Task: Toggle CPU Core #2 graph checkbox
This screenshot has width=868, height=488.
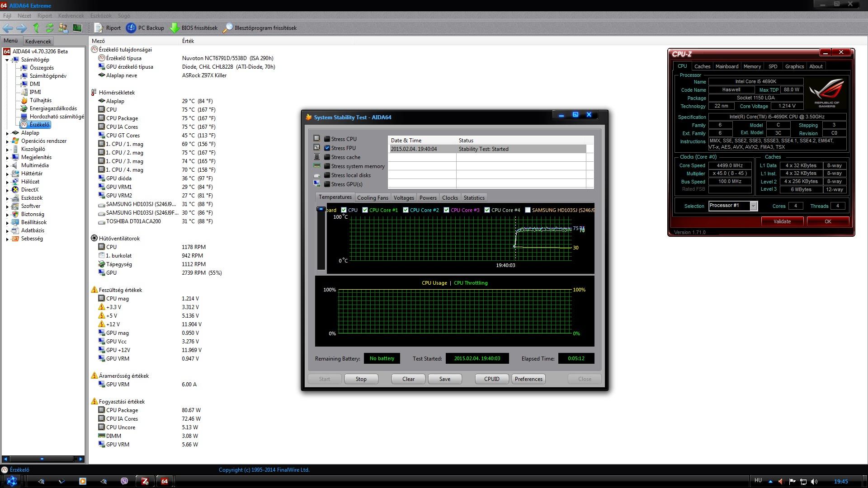Action: pyautogui.click(x=406, y=210)
